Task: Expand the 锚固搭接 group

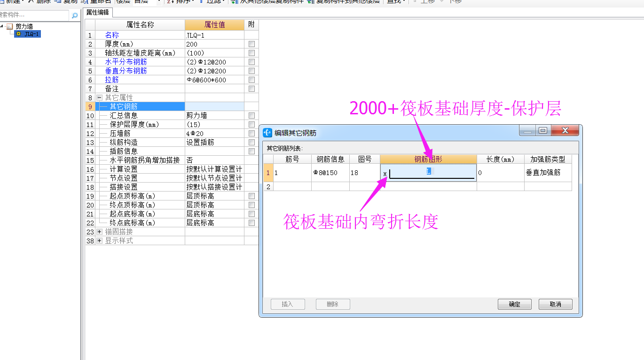Action: coord(99,232)
